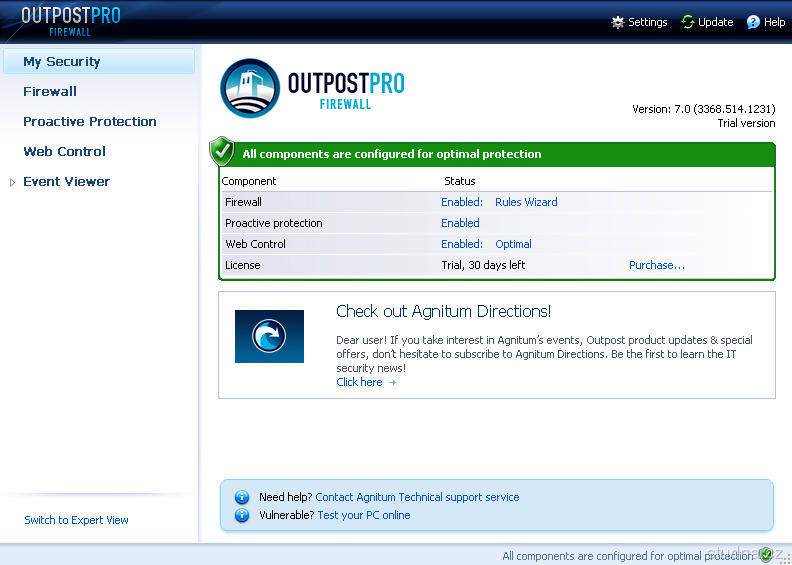Image resolution: width=792 pixels, height=565 pixels.
Task: Click the Web Control Optimal link
Action: [x=513, y=244]
